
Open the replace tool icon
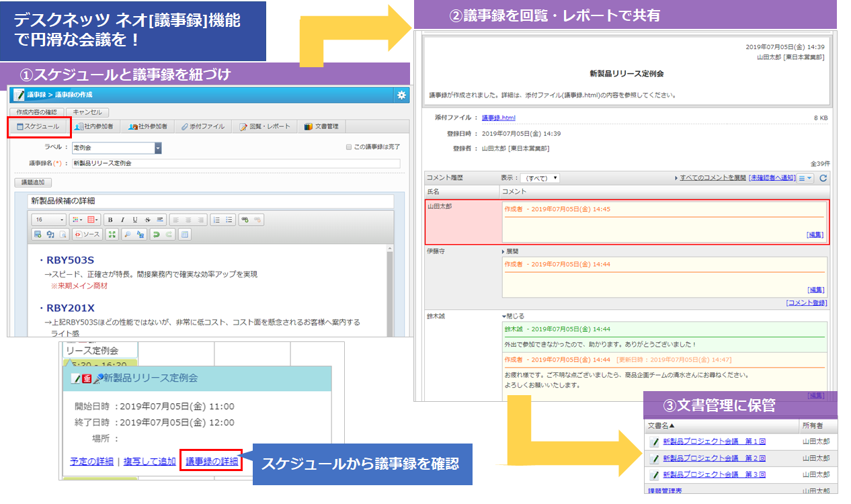140,235
